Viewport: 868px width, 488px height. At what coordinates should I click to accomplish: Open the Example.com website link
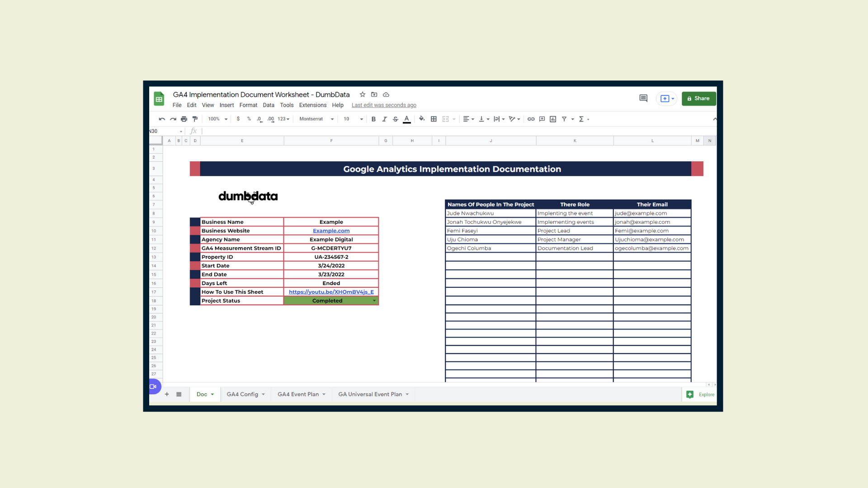tap(331, 231)
